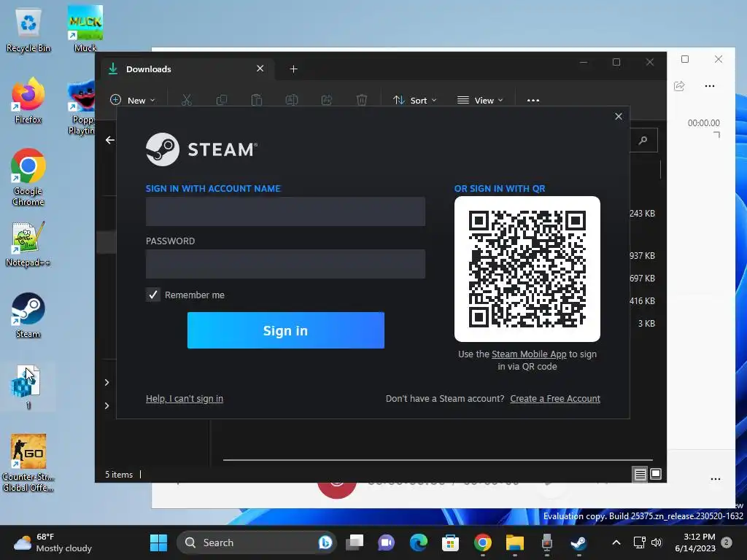The image size is (747, 560).
Task: Open Microsoft Edge from the taskbar
Action: click(419, 542)
